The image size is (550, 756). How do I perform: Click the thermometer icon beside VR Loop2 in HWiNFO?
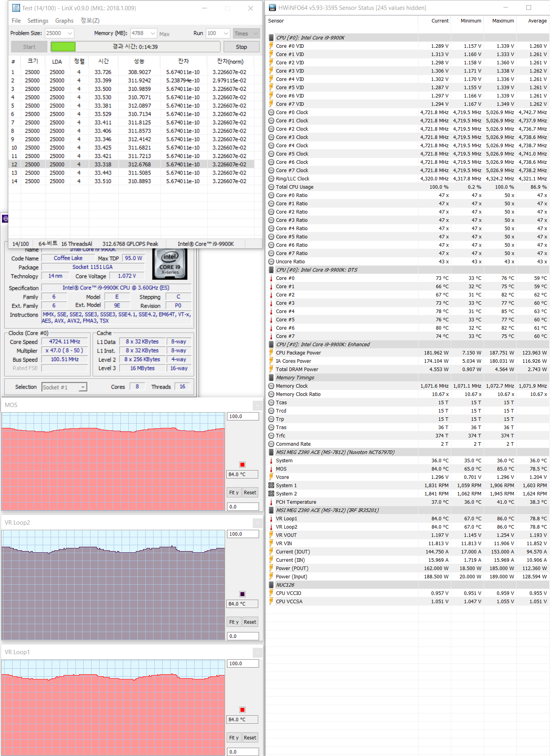(x=271, y=527)
